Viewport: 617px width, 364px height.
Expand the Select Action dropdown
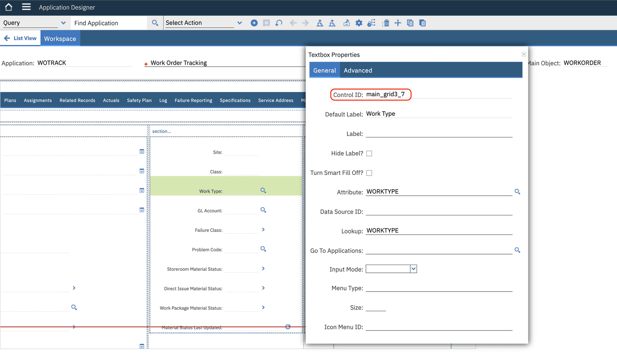pos(239,23)
